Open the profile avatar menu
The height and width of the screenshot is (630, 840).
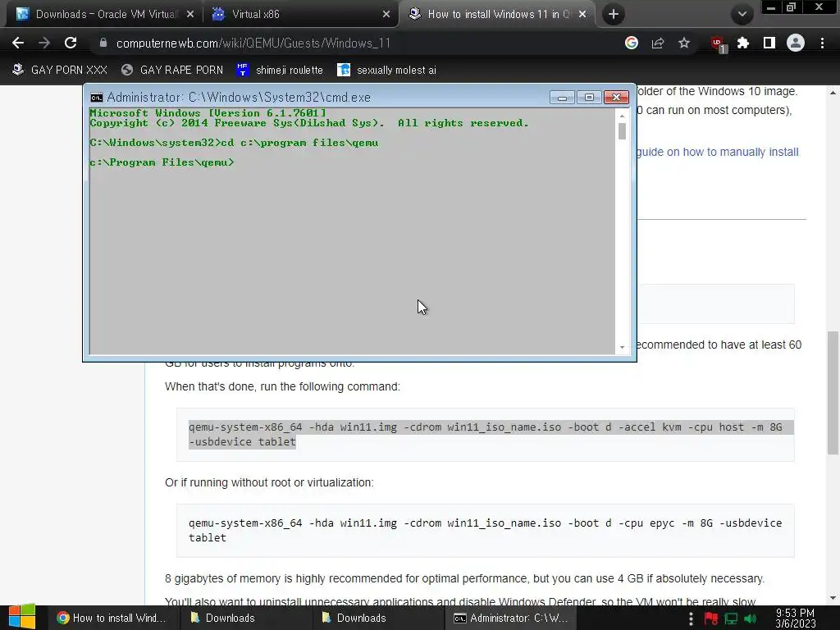coord(796,43)
